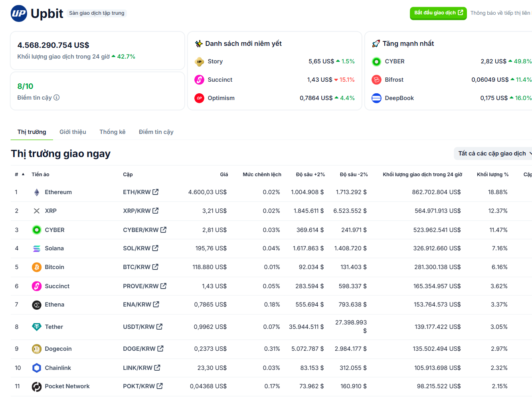Click the 4.568.290.754 US$ volume figure
Image resolution: width=532 pixels, height=399 pixels.
point(53,45)
